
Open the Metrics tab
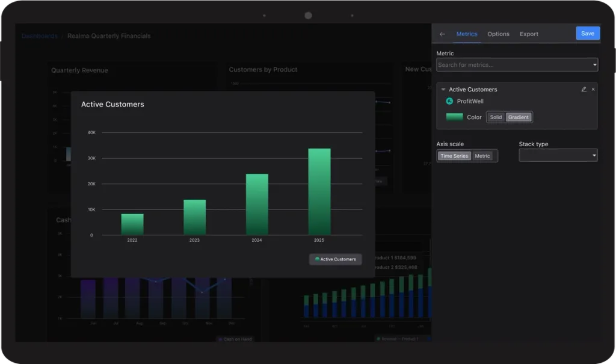click(x=467, y=34)
